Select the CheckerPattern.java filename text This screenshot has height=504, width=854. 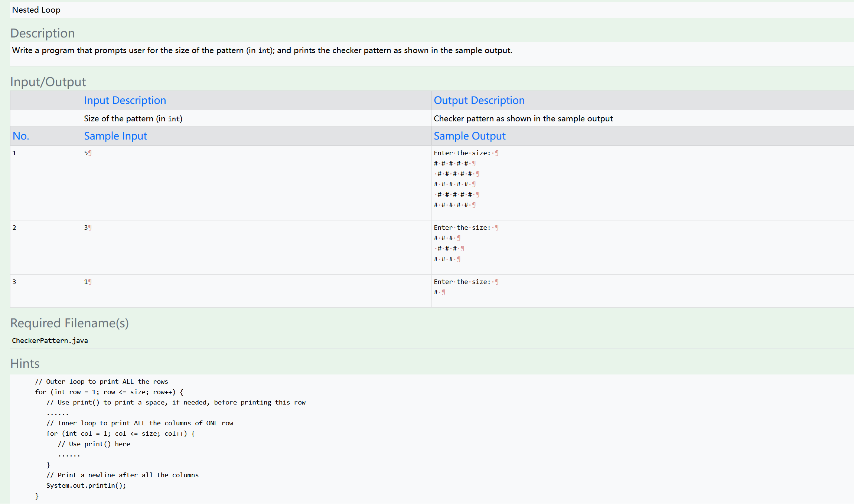pos(50,340)
